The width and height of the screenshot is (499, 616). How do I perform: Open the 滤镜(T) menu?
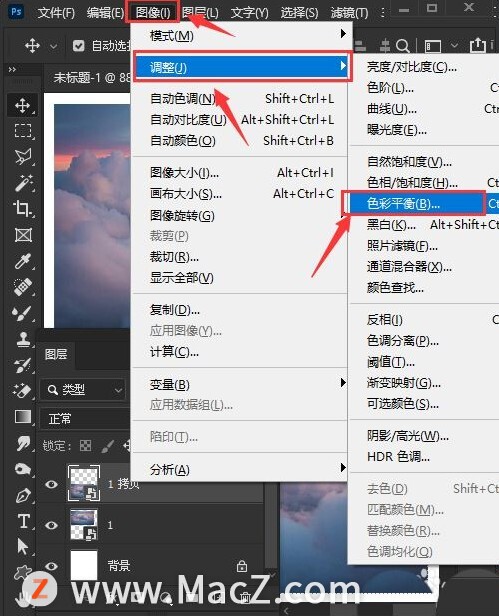tap(349, 13)
